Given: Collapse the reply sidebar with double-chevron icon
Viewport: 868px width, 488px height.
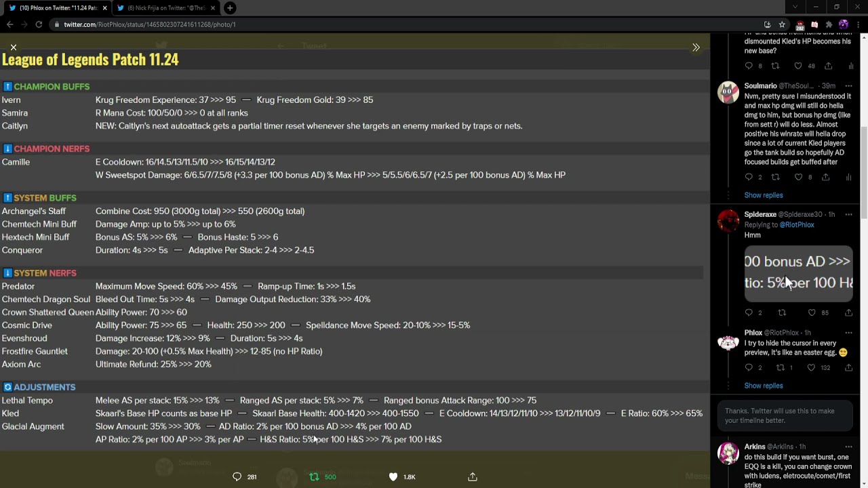Looking at the screenshot, I should (696, 47).
